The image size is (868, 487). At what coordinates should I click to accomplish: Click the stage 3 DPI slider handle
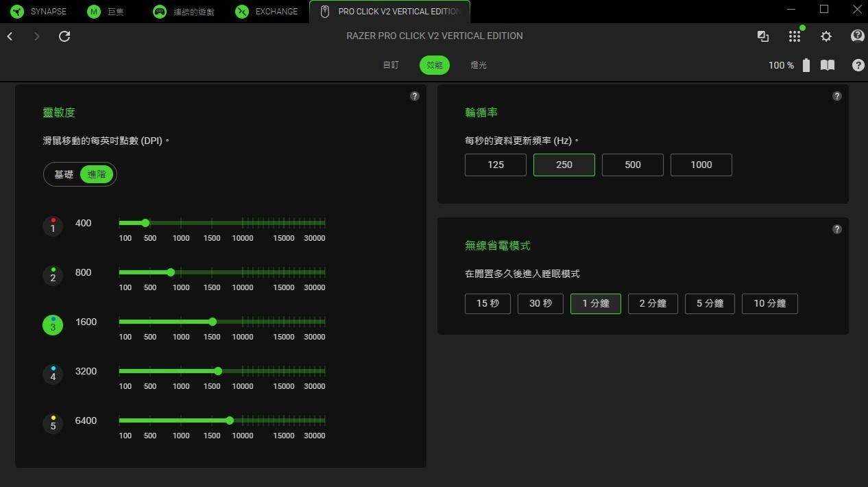tap(213, 322)
